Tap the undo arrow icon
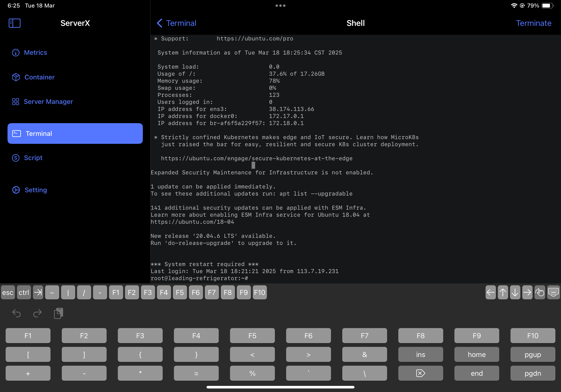 tap(16, 313)
